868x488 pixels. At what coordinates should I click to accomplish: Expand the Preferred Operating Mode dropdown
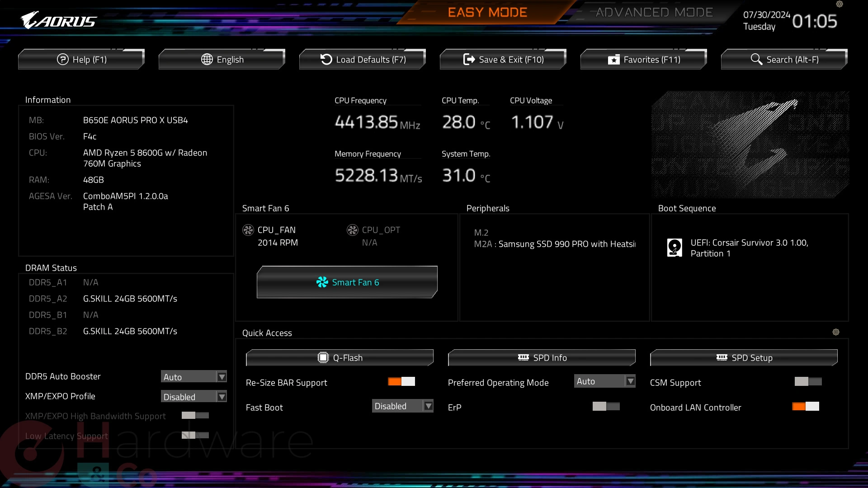click(x=630, y=381)
